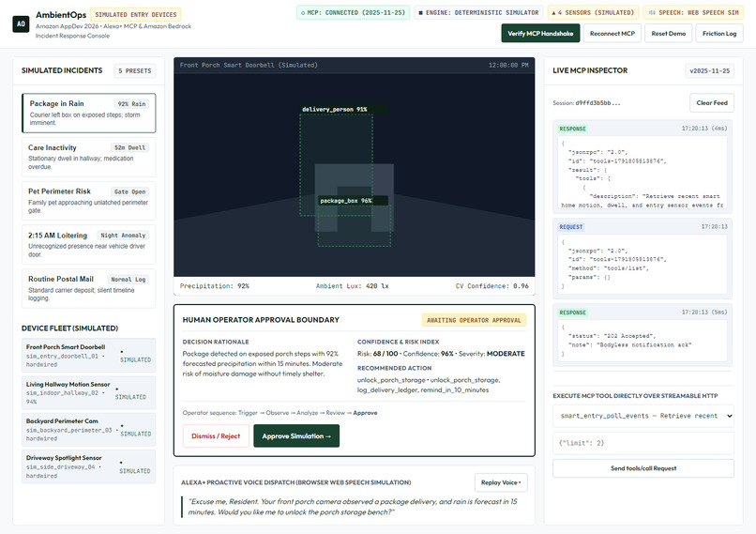
Task: Click the Replay Voice button
Action: (x=501, y=482)
